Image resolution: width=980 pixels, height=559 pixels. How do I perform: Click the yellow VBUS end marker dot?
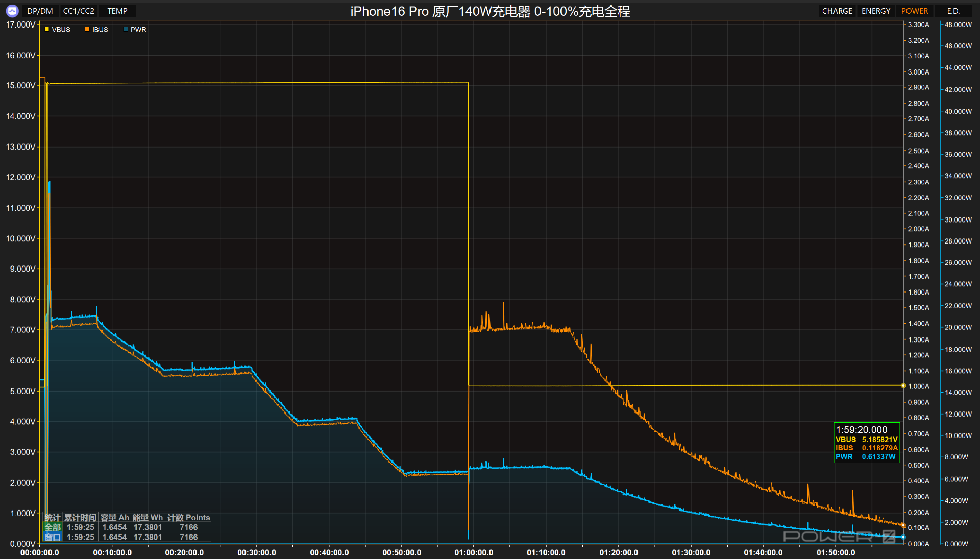click(x=903, y=386)
